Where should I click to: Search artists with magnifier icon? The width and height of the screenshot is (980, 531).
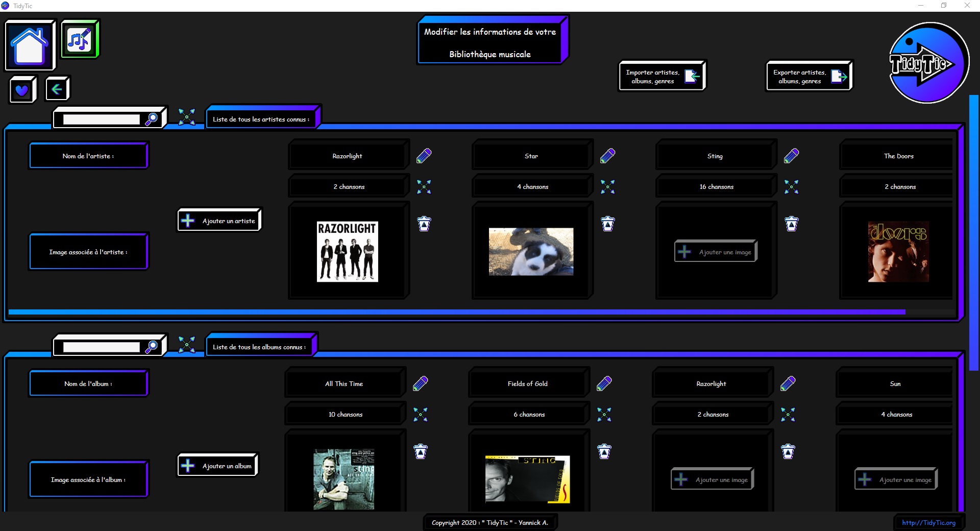point(152,119)
